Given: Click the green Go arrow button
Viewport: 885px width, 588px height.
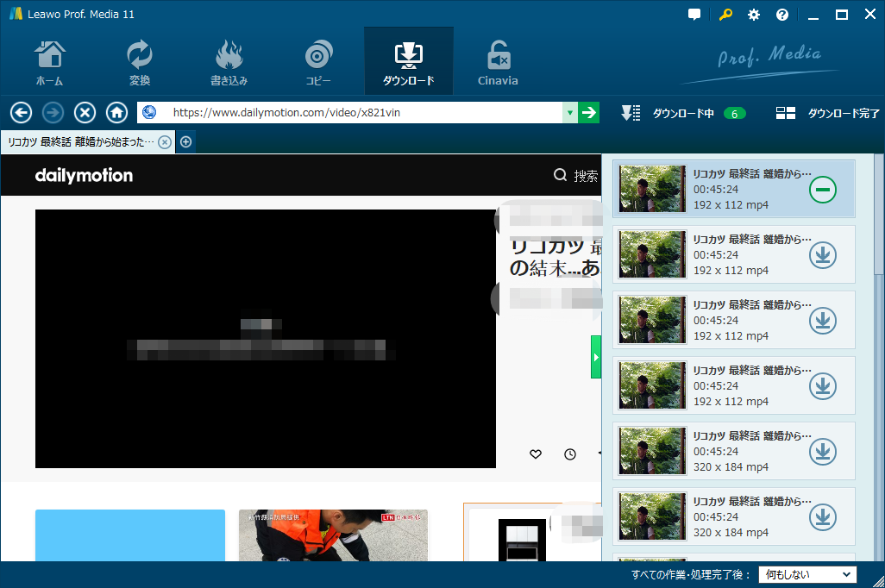Looking at the screenshot, I should click(588, 113).
